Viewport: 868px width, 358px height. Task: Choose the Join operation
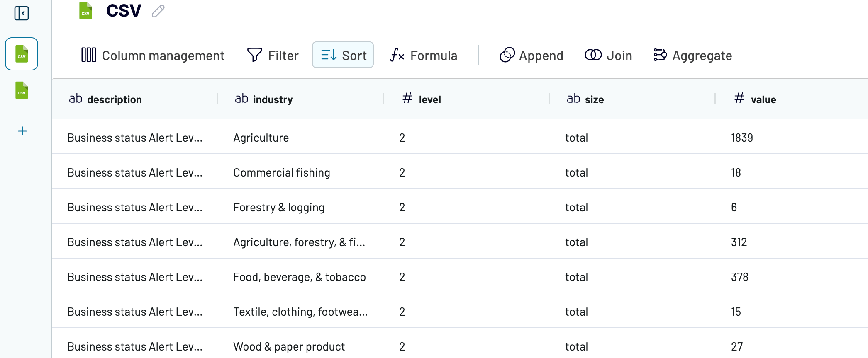pyautogui.click(x=608, y=55)
